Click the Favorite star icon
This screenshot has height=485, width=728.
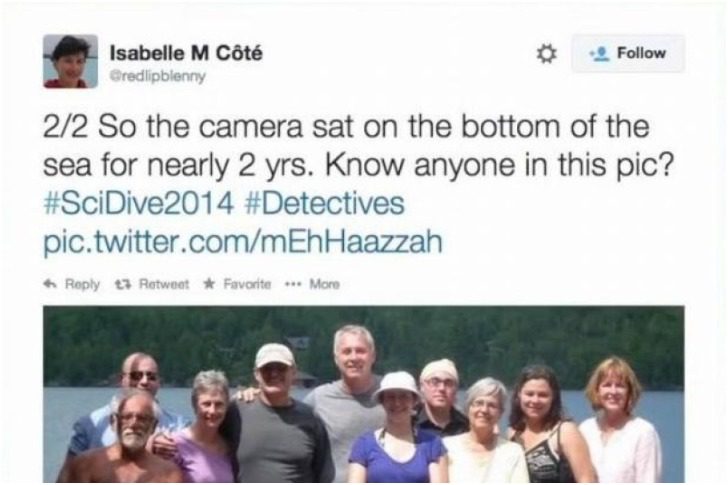(x=210, y=283)
